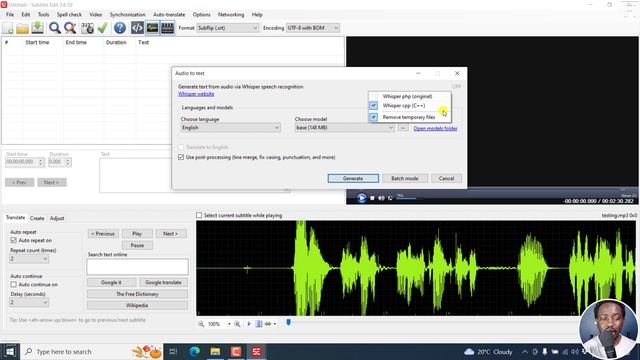Image resolution: width=640 pixels, height=360 pixels.
Task: Click the model download ellipsis button
Action: pyautogui.click(x=403, y=128)
